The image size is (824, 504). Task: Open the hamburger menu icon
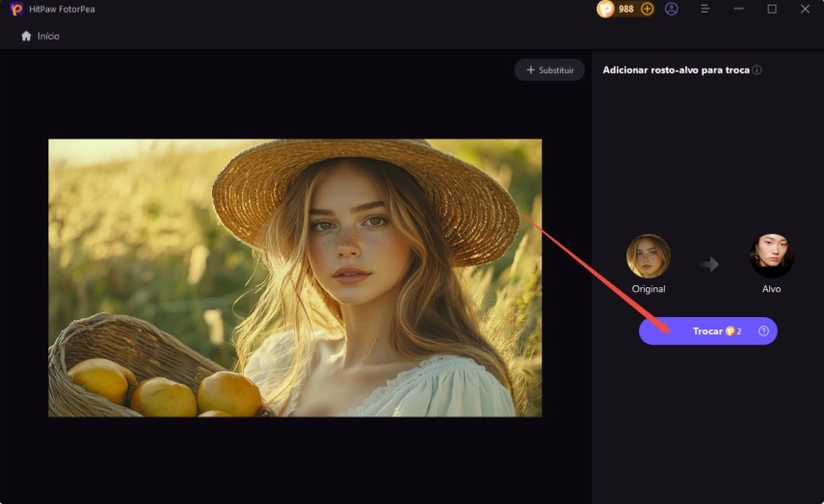tap(705, 9)
